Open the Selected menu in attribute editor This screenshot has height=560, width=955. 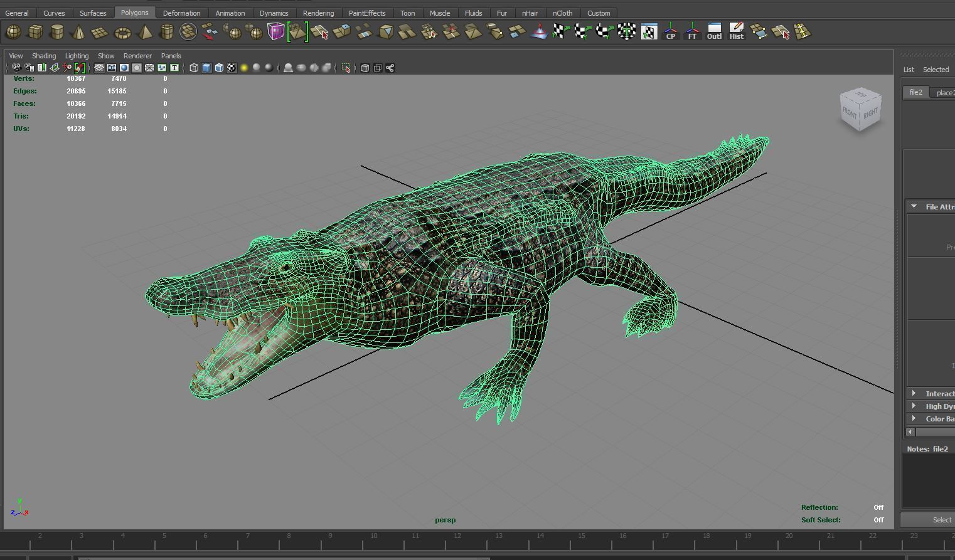tap(936, 70)
